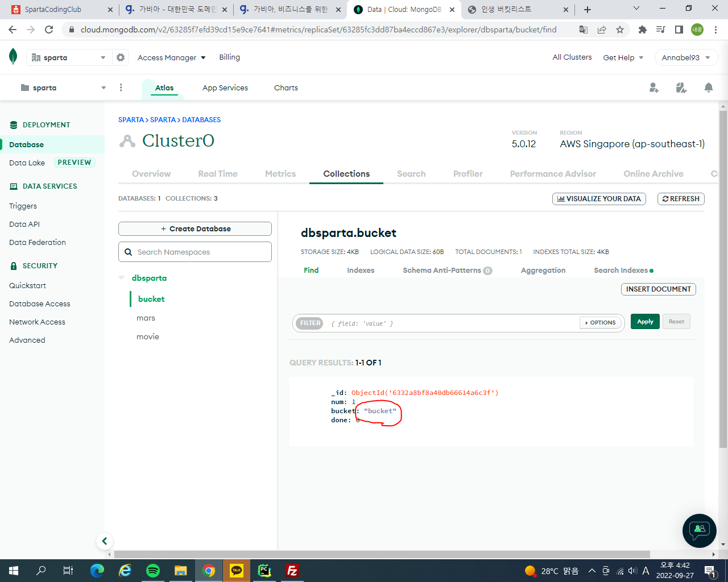
Task: Click the MongoDB leaf logo
Action: click(13, 57)
